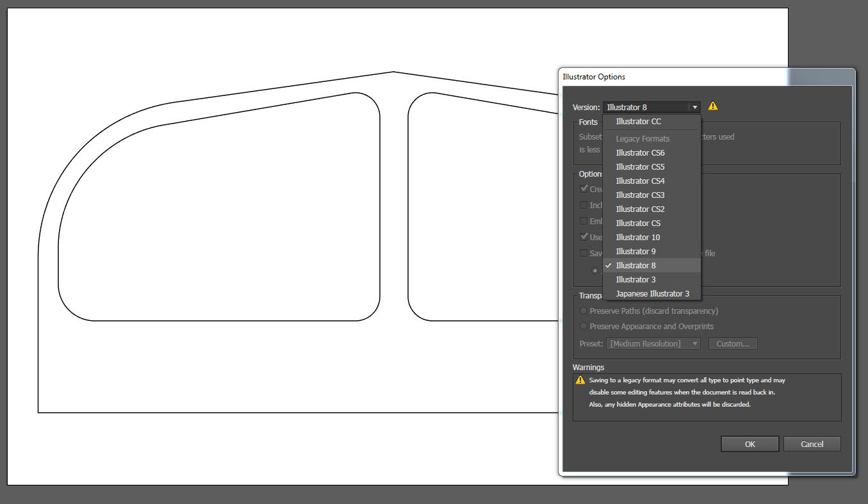Choose the Illustrator CS entry
Image resolution: width=868 pixels, height=504 pixels.
pos(652,224)
